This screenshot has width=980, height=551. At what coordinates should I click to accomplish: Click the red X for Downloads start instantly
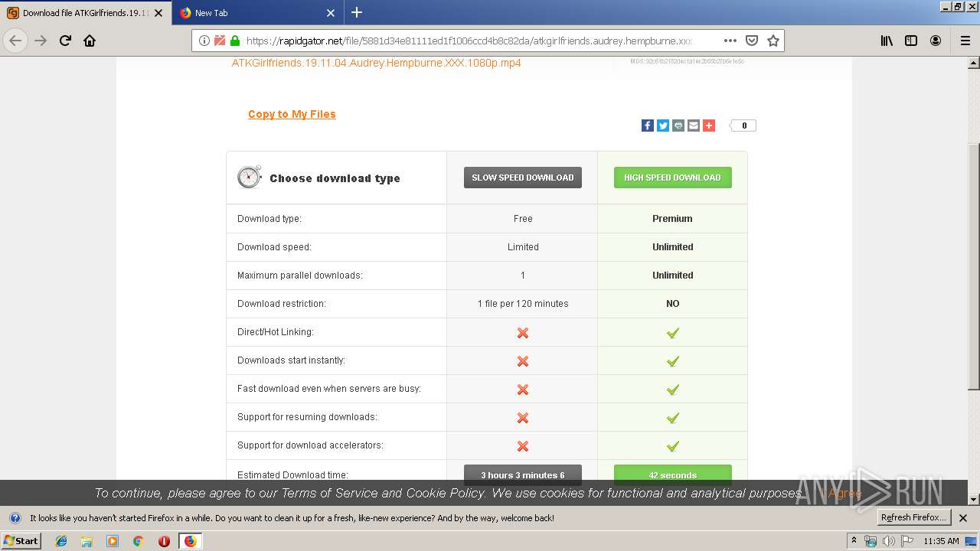point(523,361)
